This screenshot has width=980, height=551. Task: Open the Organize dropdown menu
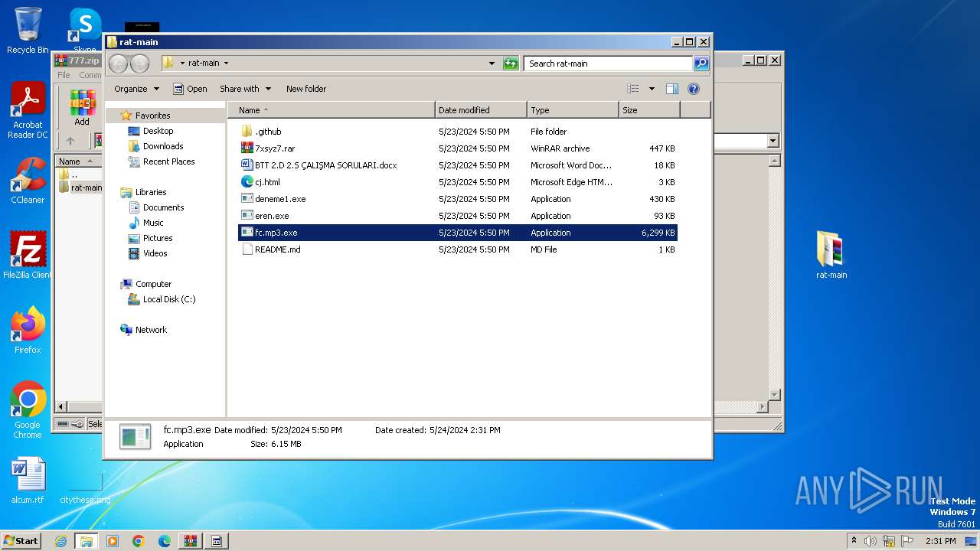(x=136, y=89)
